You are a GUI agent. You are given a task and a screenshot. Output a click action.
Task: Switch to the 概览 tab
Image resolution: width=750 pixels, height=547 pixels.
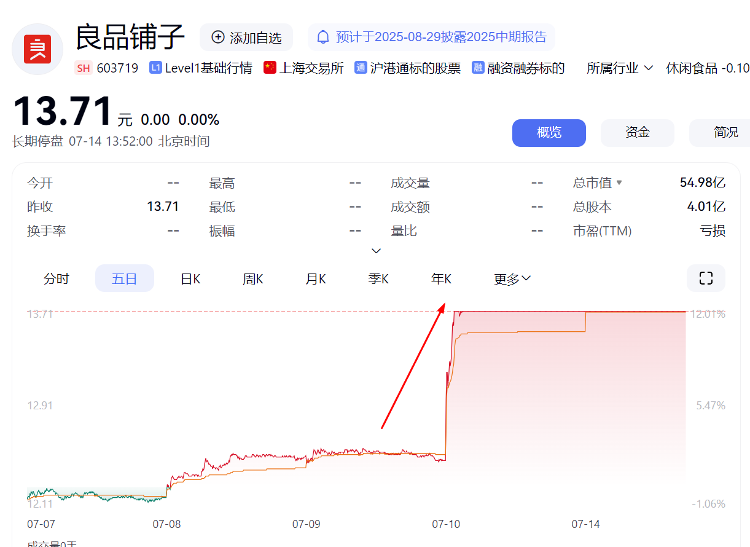pyautogui.click(x=548, y=132)
